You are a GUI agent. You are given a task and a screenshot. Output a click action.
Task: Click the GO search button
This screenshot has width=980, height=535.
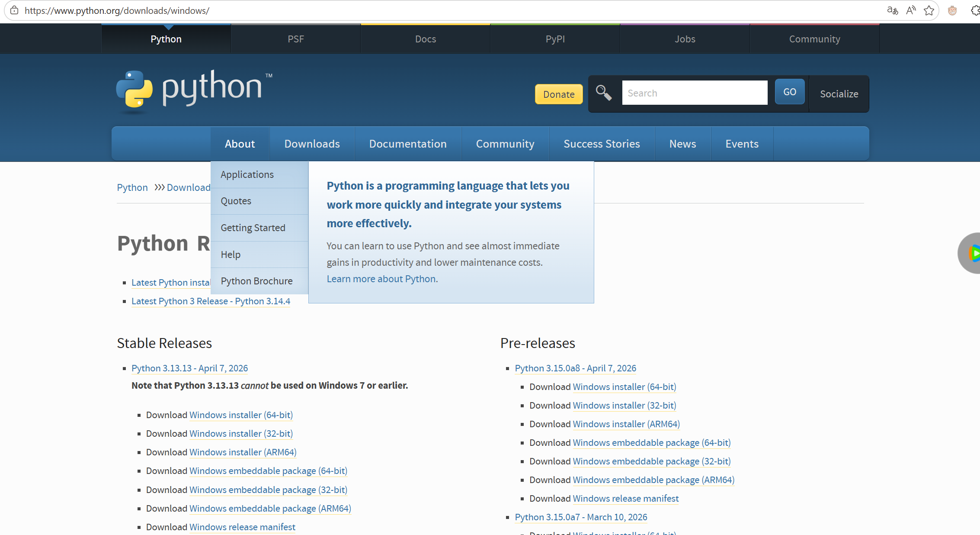click(x=790, y=92)
